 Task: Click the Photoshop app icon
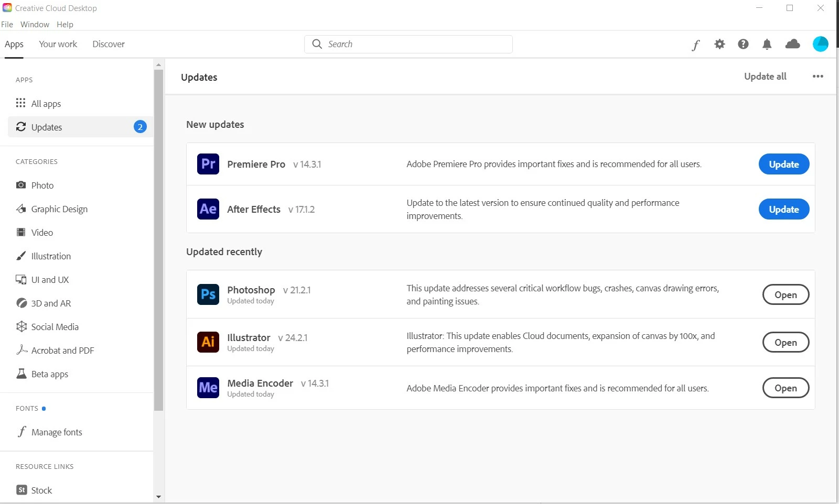[x=208, y=294]
